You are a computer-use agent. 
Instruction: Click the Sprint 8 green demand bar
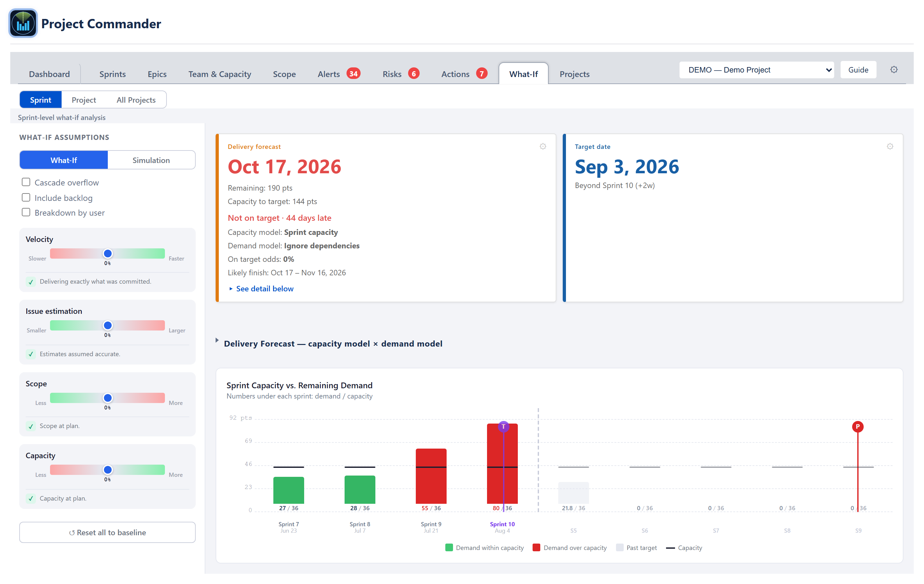click(360, 489)
